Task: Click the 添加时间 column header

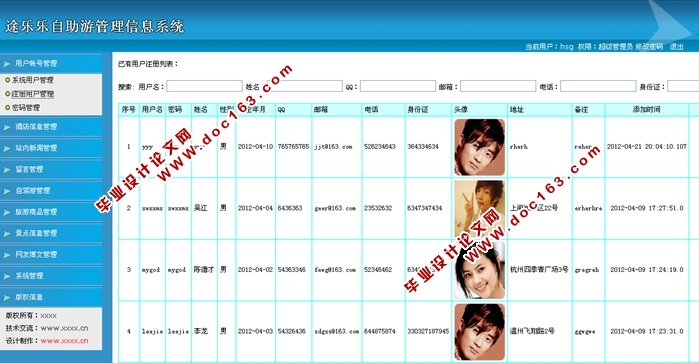Action: (646, 110)
